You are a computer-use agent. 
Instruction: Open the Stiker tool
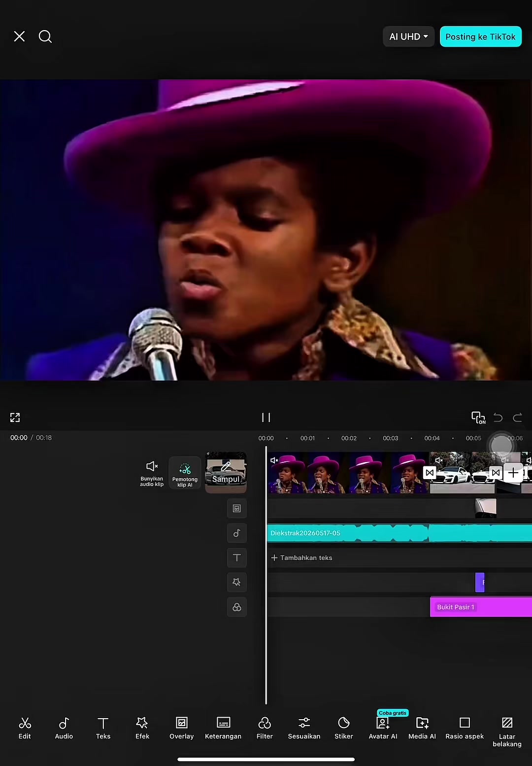coord(344,729)
